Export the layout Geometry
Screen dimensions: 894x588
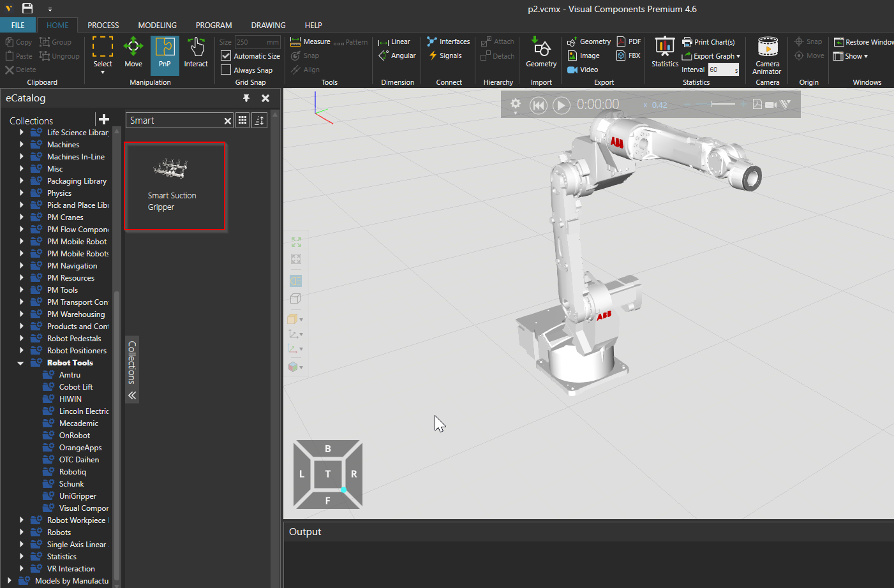tap(589, 42)
